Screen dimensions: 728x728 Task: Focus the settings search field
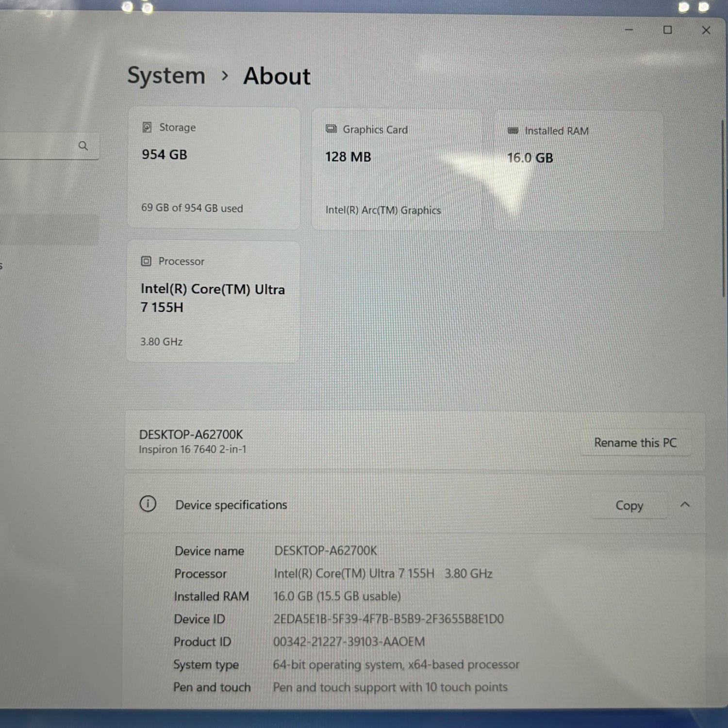click(x=39, y=146)
